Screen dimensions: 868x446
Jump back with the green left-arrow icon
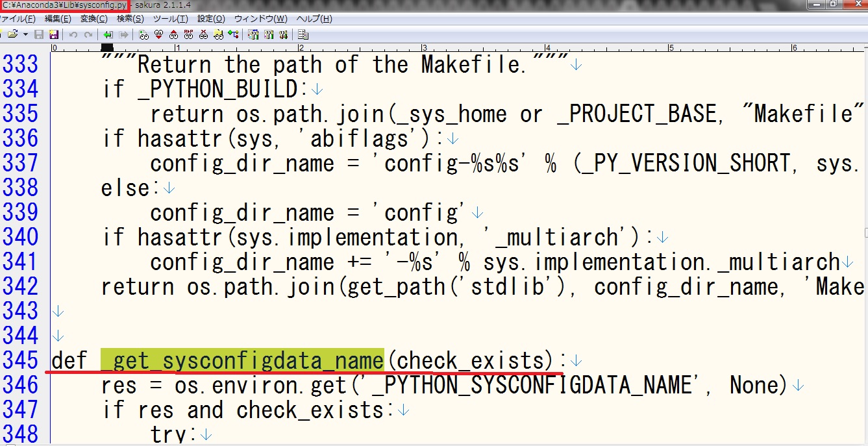click(108, 34)
